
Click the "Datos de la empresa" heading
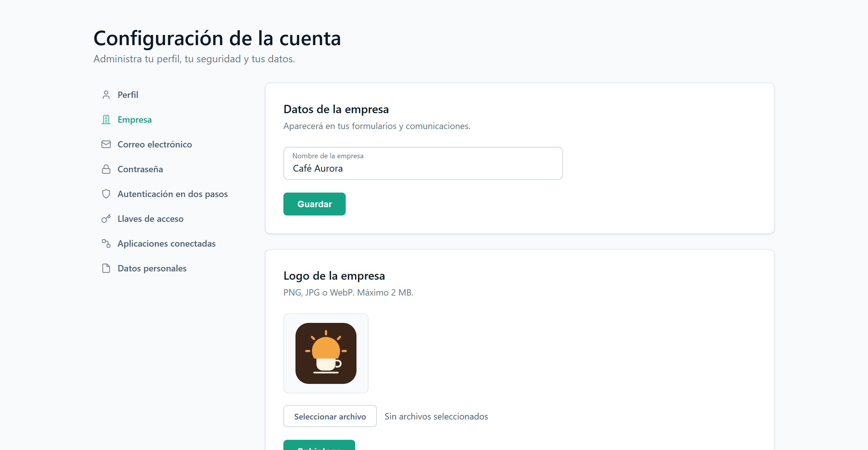point(336,109)
